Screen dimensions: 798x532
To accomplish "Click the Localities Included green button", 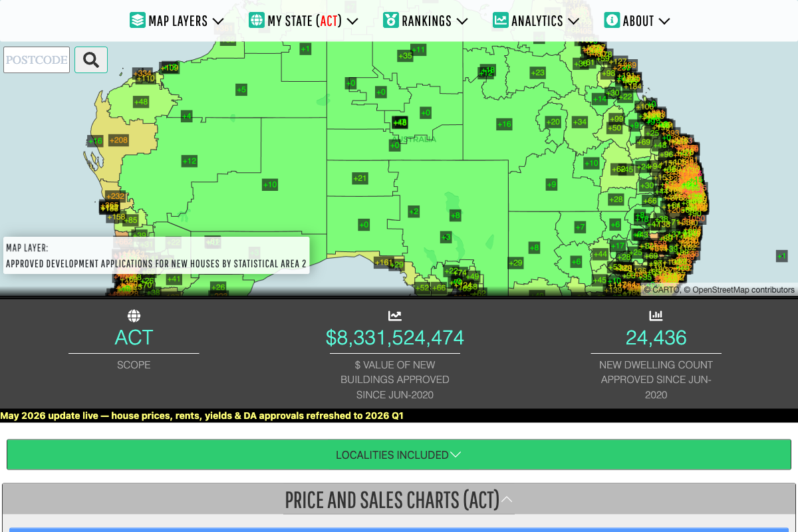I will click(x=398, y=455).
